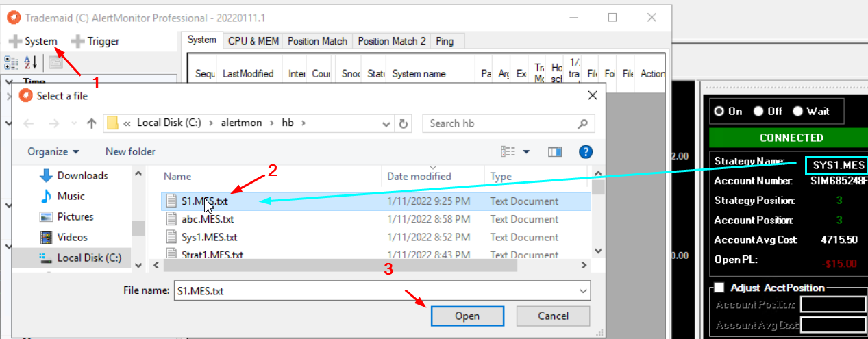The height and width of the screenshot is (339, 868).
Task: Switch to the CPU & MEM tab
Action: 253,41
